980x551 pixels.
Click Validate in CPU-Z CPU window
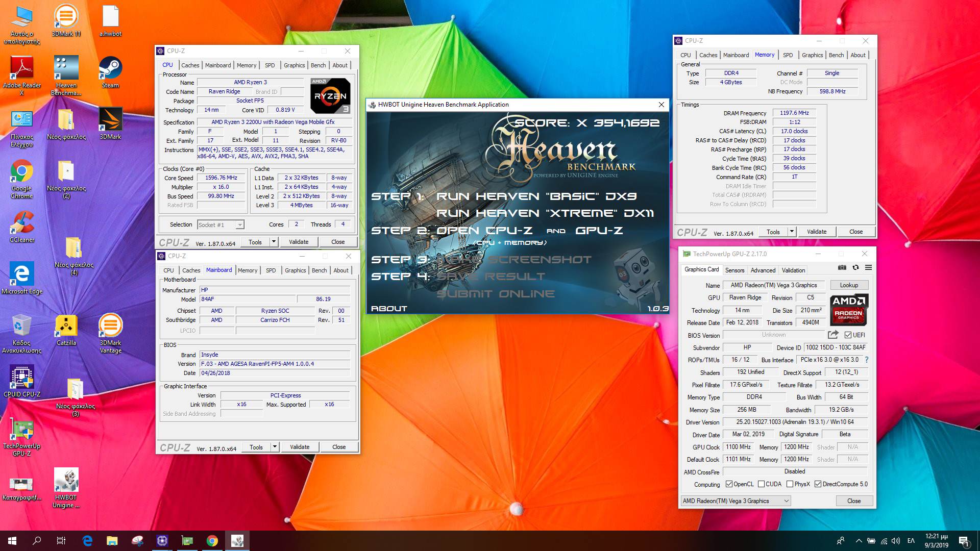tap(299, 242)
